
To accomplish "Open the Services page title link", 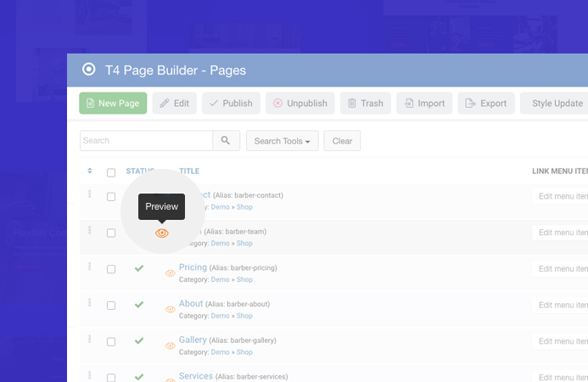I will tap(196, 376).
